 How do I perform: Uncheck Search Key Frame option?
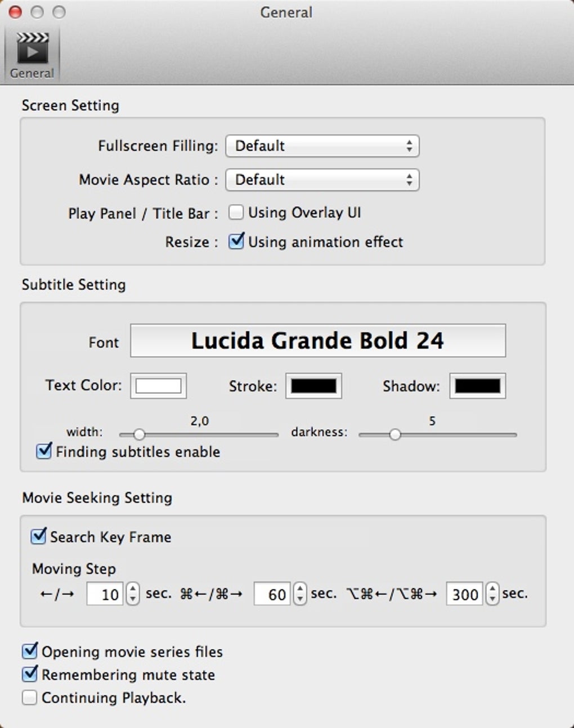38,536
